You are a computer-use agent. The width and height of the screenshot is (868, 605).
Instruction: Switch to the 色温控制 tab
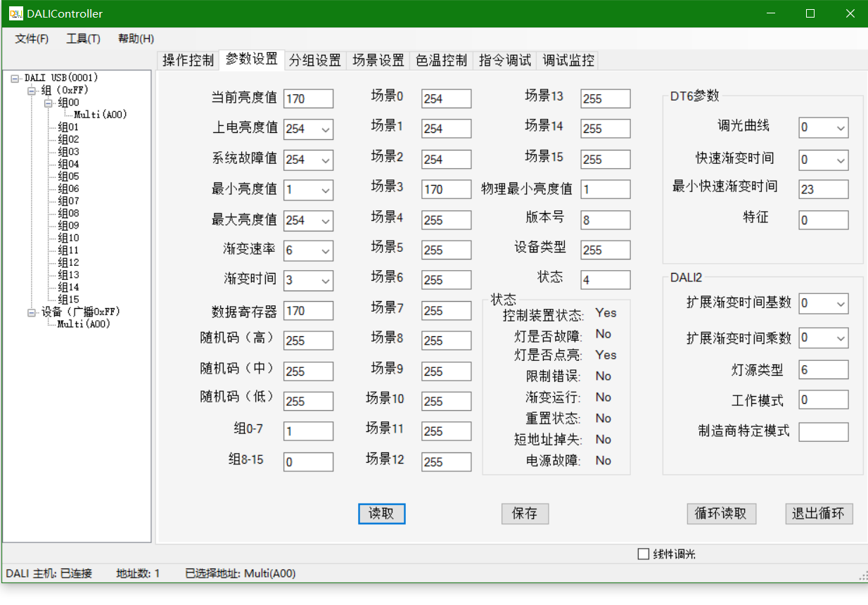(441, 60)
